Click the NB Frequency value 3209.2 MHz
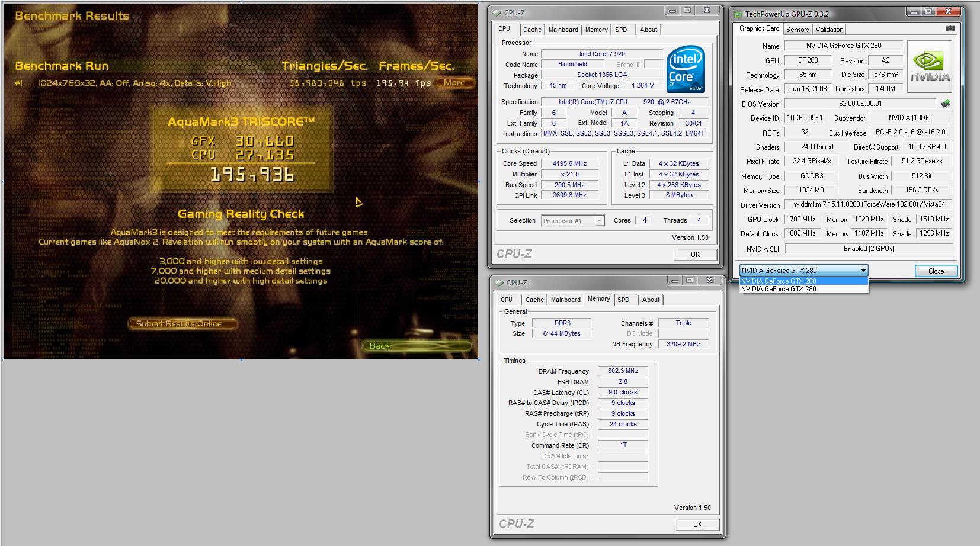The height and width of the screenshot is (546, 980). click(x=683, y=344)
